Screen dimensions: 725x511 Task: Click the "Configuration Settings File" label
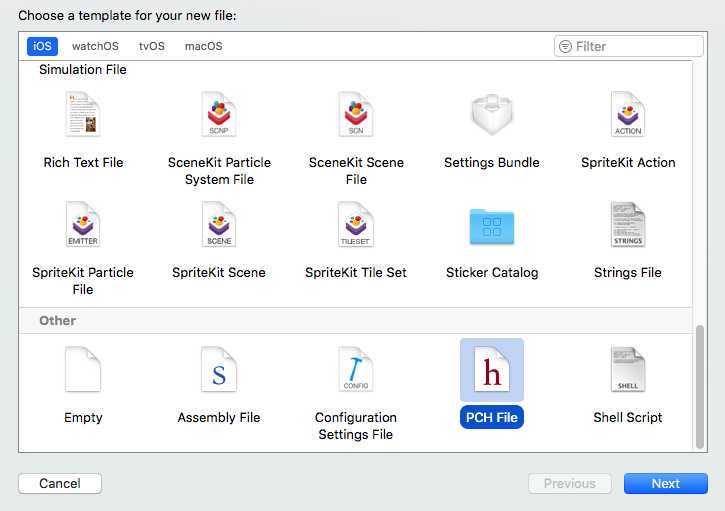[356, 425]
